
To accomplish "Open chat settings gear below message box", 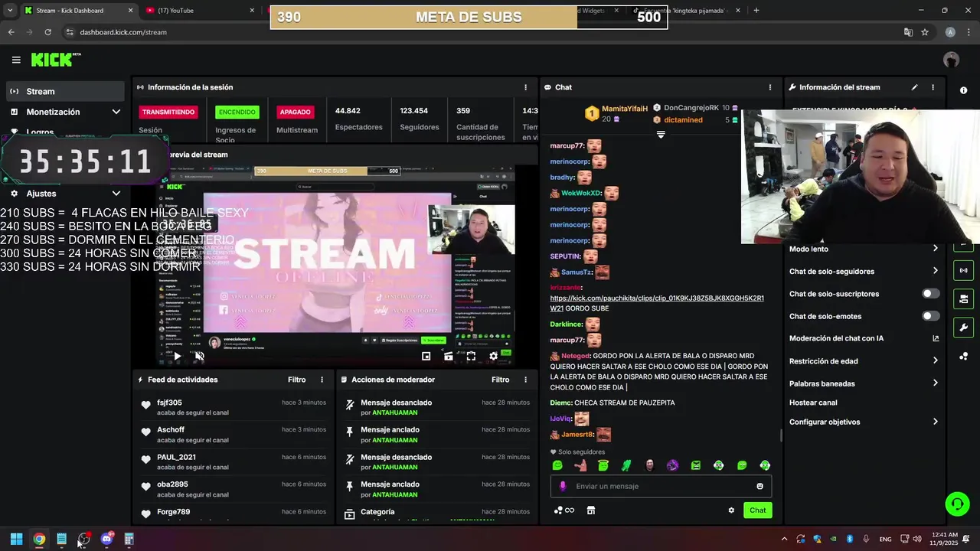I will (x=731, y=510).
